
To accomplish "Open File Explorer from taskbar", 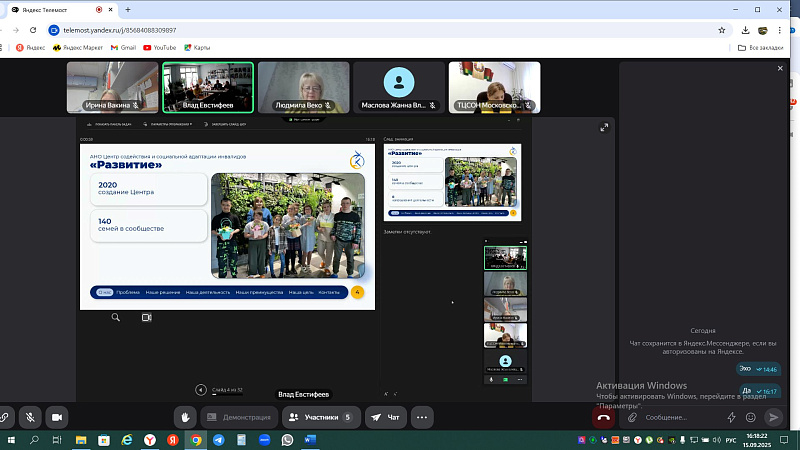I will click(x=81, y=440).
